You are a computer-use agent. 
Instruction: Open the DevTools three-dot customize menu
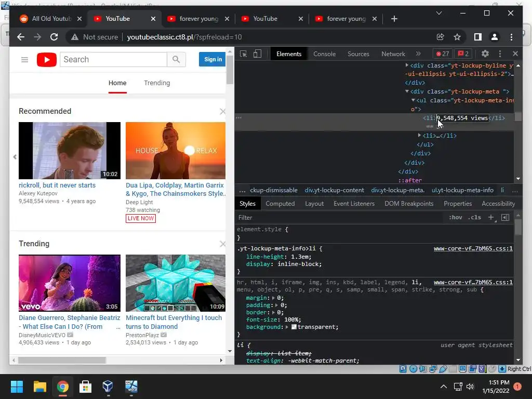500,54
